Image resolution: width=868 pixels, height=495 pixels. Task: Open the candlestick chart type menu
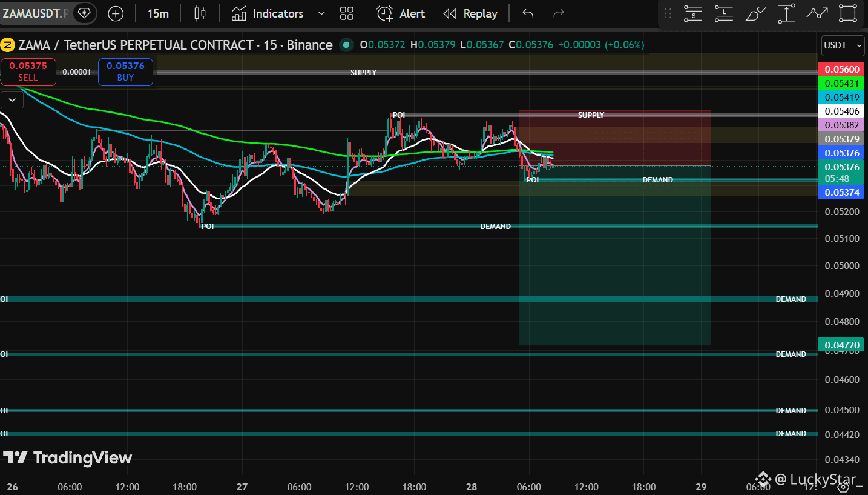(200, 13)
